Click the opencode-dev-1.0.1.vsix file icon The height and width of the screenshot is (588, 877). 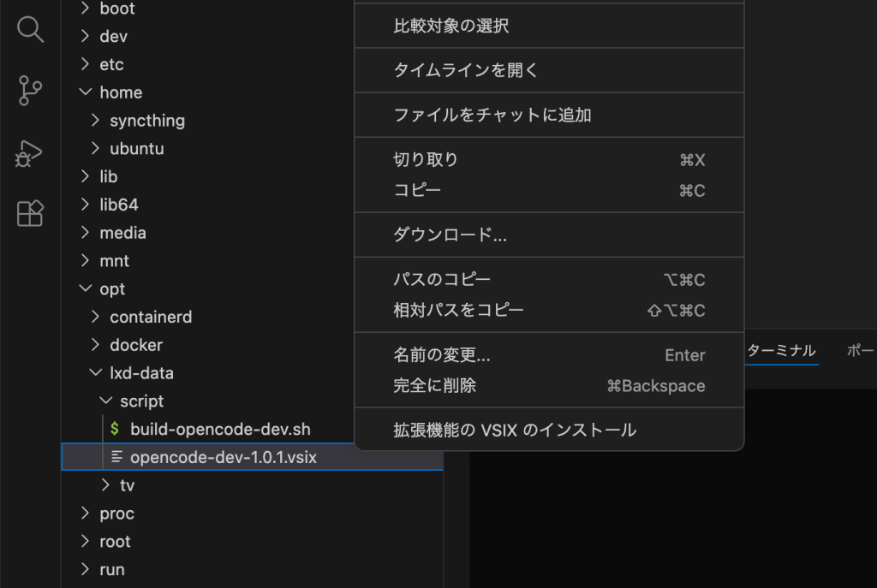[x=116, y=458]
